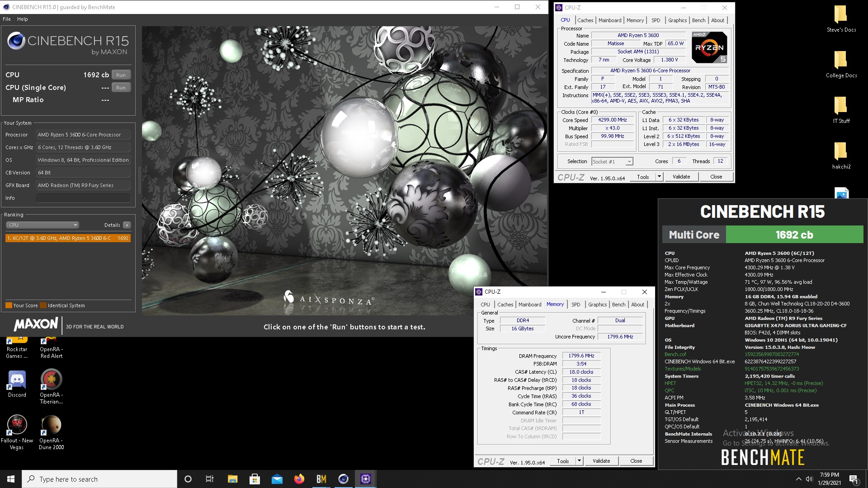This screenshot has height=488, width=868.
Task: Click Tools button in Memory CPU-Z window
Action: coord(563,461)
